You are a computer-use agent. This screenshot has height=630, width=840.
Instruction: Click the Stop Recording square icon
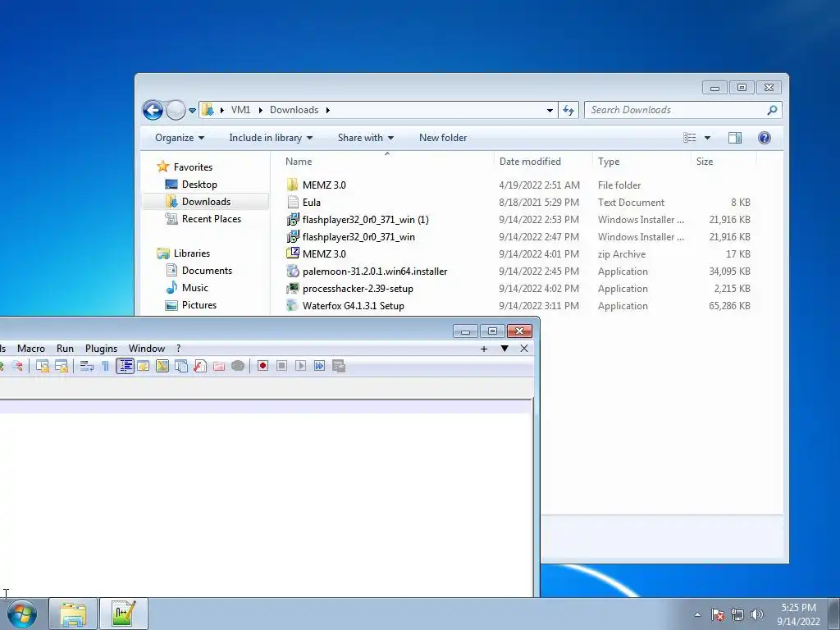point(282,366)
